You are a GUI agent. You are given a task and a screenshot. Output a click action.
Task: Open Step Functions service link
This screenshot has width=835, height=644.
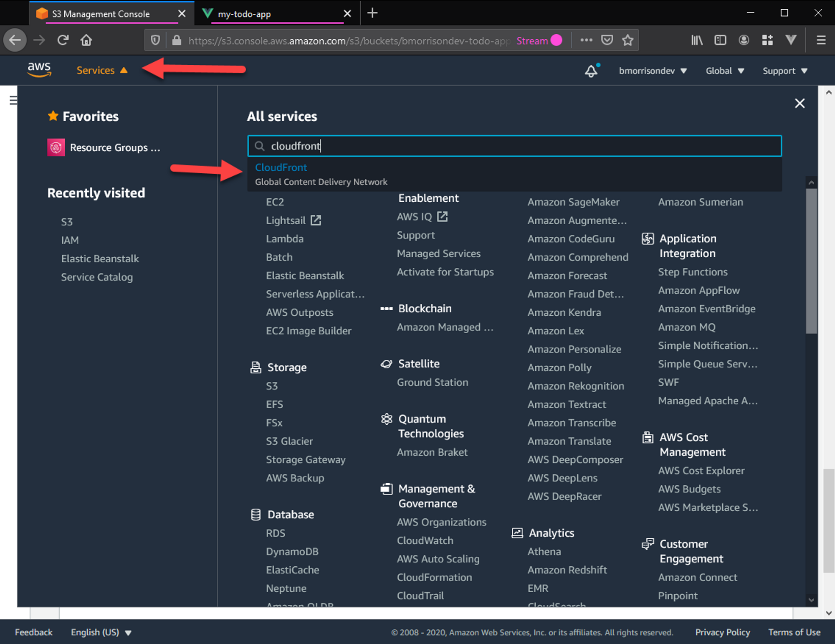click(x=693, y=272)
